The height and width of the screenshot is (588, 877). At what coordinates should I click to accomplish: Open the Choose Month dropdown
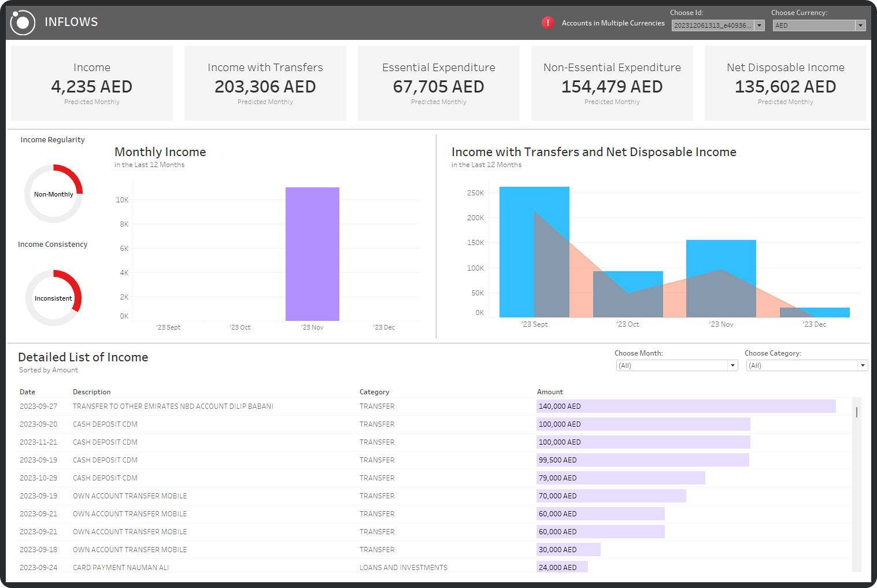[x=732, y=365]
